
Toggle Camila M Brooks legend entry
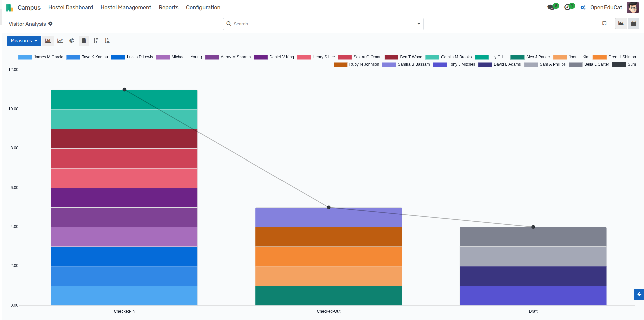(x=449, y=57)
